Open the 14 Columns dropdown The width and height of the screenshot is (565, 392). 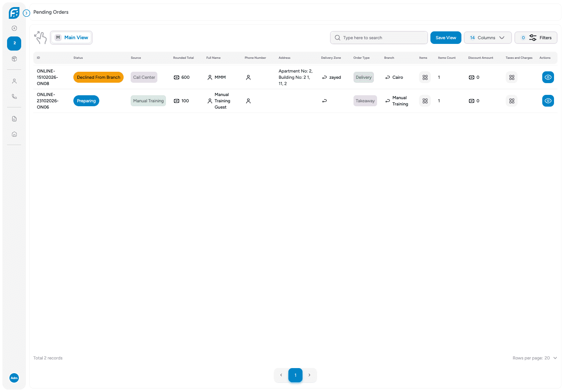coord(488,38)
